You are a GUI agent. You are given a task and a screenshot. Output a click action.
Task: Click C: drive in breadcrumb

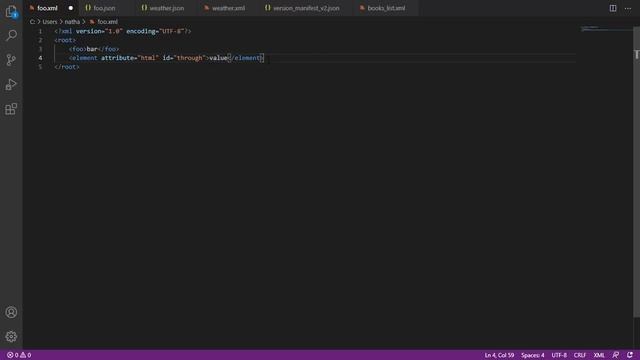click(x=32, y=22)
